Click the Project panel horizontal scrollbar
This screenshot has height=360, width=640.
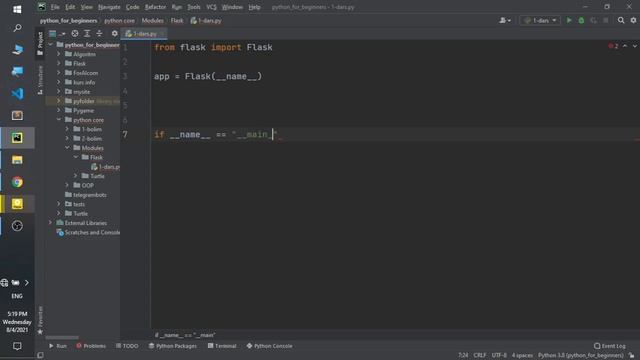62,338
